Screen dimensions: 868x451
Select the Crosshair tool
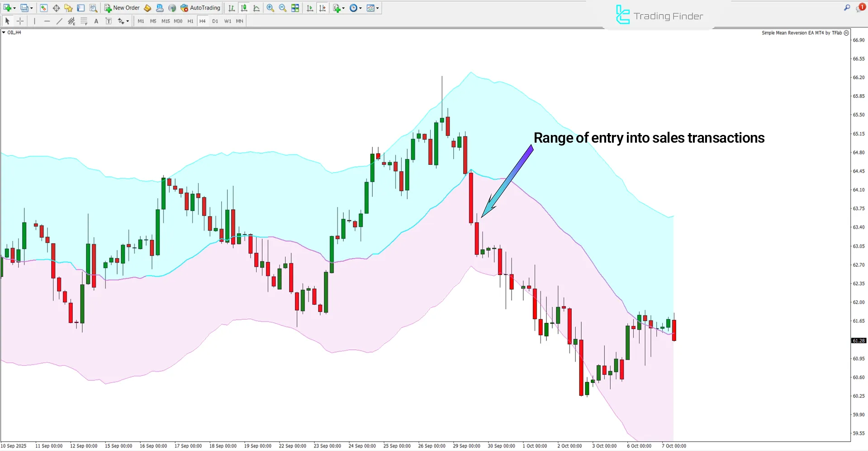click(20, 21)
